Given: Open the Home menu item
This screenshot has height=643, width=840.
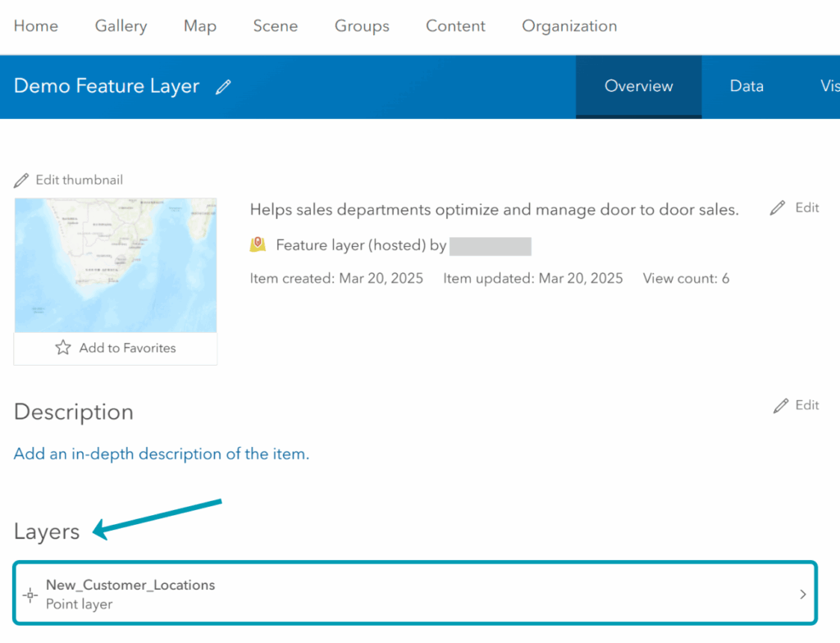Looking at the screenshot, I should [36, 25].
